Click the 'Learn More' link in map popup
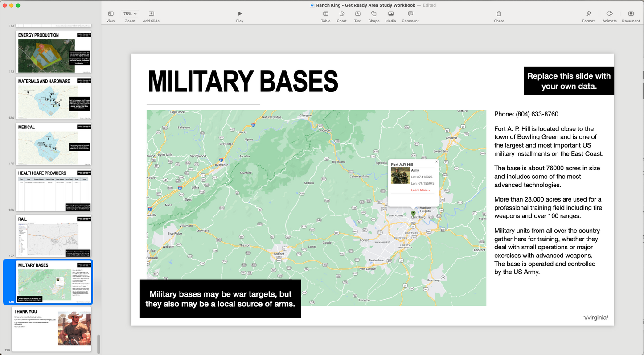The height and width of the screenshot is (355, 644). (x=420, y=190)
